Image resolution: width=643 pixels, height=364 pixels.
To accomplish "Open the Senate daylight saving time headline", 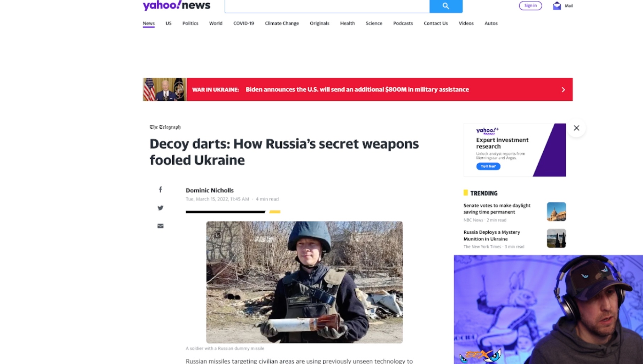I will (x=497, y=209).
